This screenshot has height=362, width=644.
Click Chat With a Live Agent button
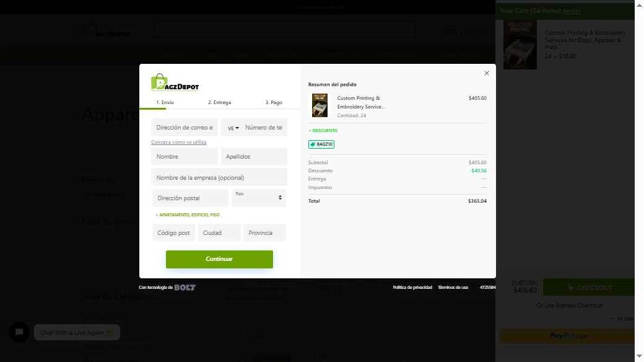click(x=77, y=332)
